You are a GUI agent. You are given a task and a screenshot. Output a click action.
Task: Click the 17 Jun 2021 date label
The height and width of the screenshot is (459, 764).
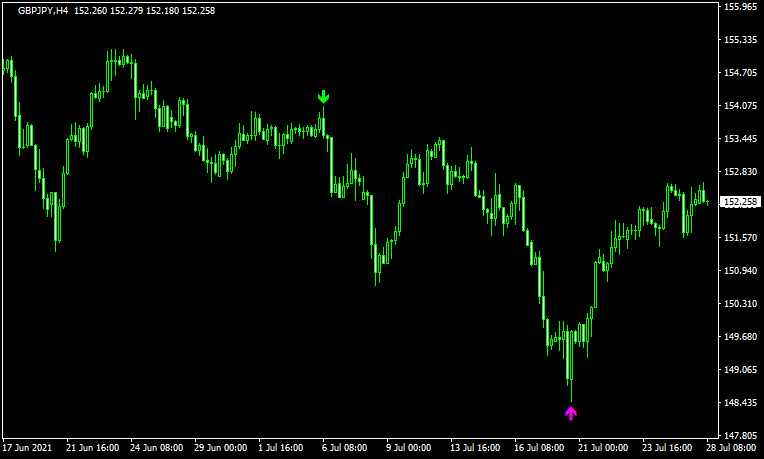click(x=30, y=448)
